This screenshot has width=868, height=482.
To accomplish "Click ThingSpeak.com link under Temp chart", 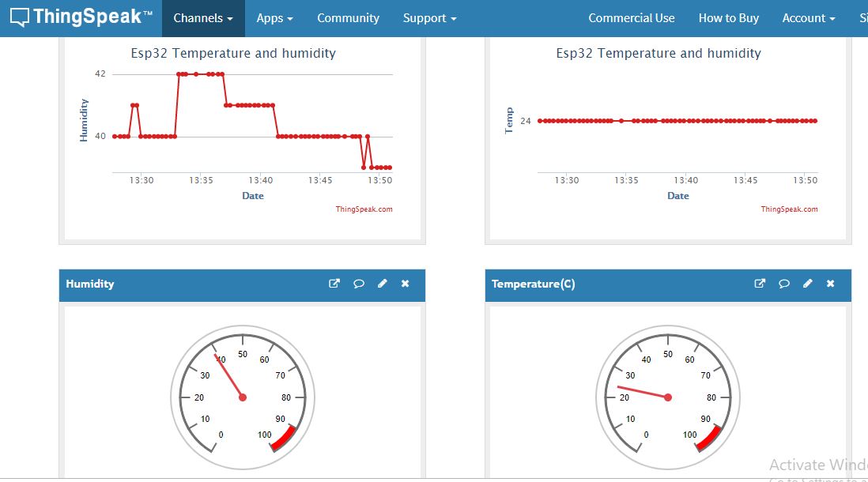I will (789, 209).
